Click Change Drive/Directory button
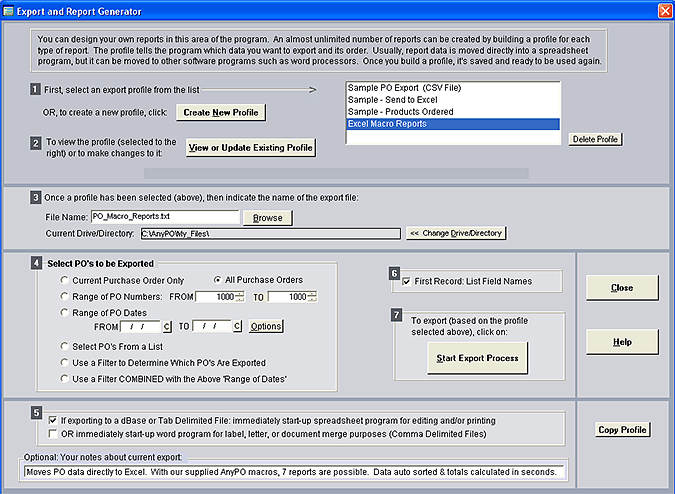The width and height of the screenshot is (675, 494). tap(456, 233)
